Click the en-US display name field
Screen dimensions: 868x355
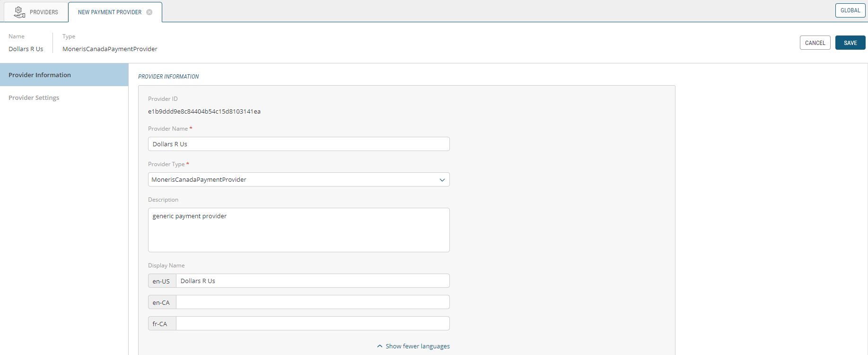point(312,281)
